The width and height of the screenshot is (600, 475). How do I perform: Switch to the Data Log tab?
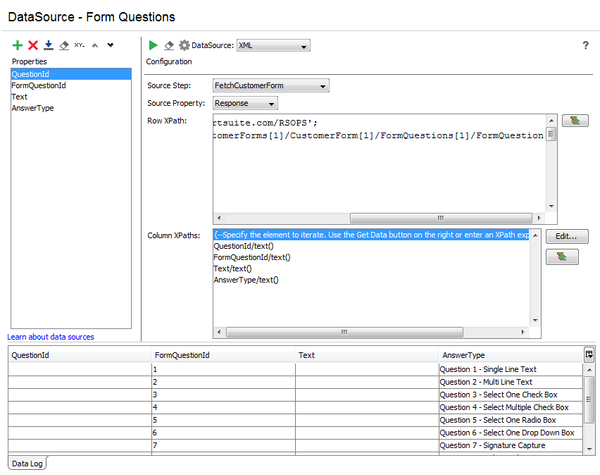click(x=26, y=464)
